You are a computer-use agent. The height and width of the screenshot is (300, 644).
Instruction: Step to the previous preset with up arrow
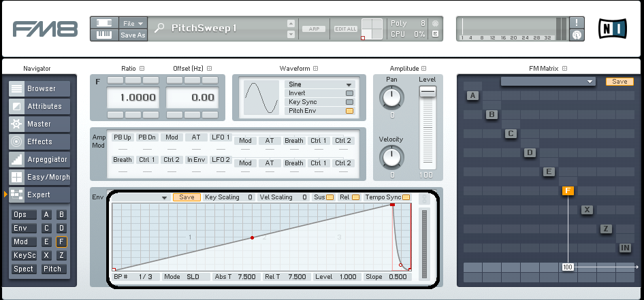pyautogui.click(x=291, y=24)
